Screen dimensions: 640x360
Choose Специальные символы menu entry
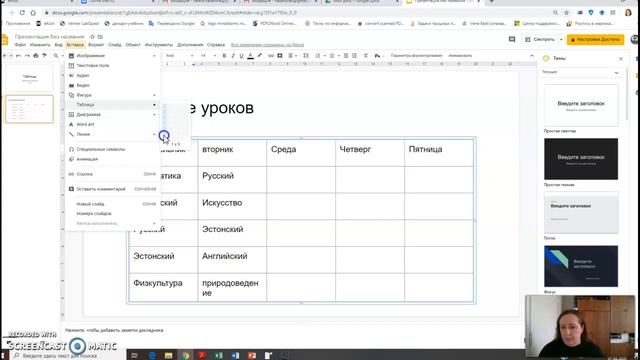click(113, 149)
